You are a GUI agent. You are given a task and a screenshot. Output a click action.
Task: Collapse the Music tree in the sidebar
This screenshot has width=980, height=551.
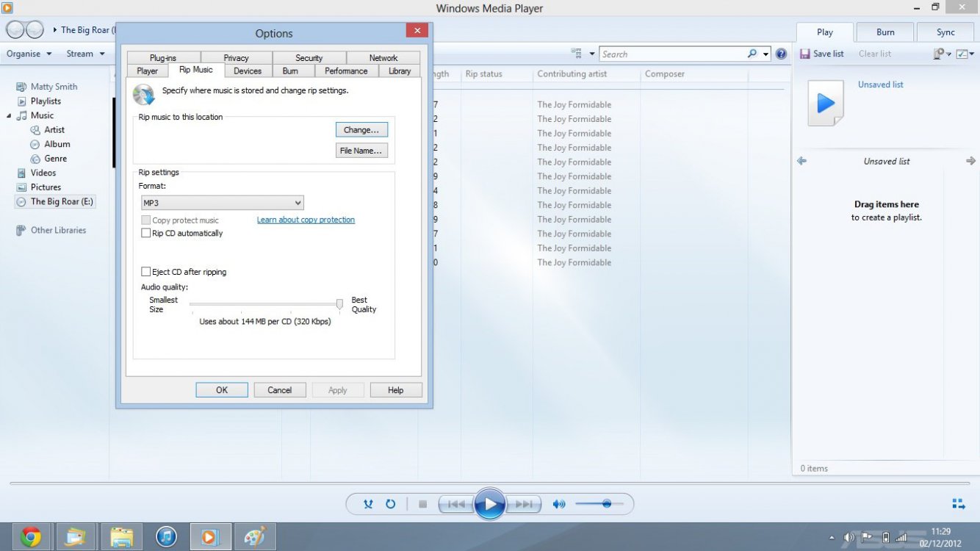point(8,115)
